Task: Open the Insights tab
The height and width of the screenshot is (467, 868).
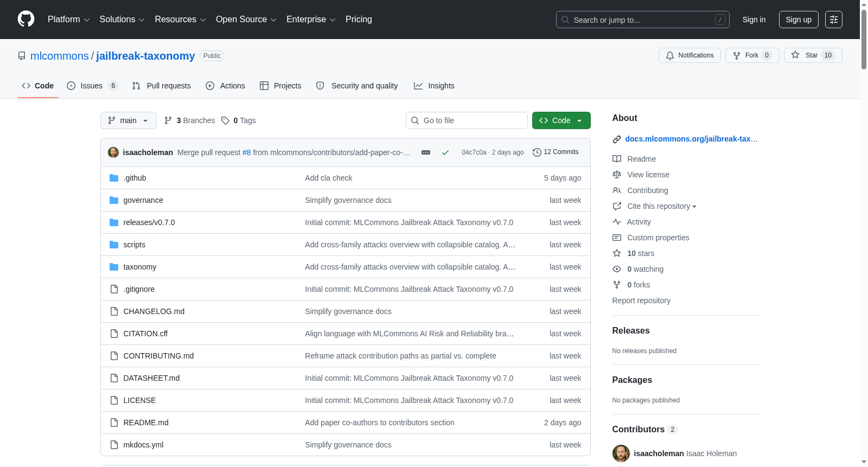Action: tap(434, 86)
